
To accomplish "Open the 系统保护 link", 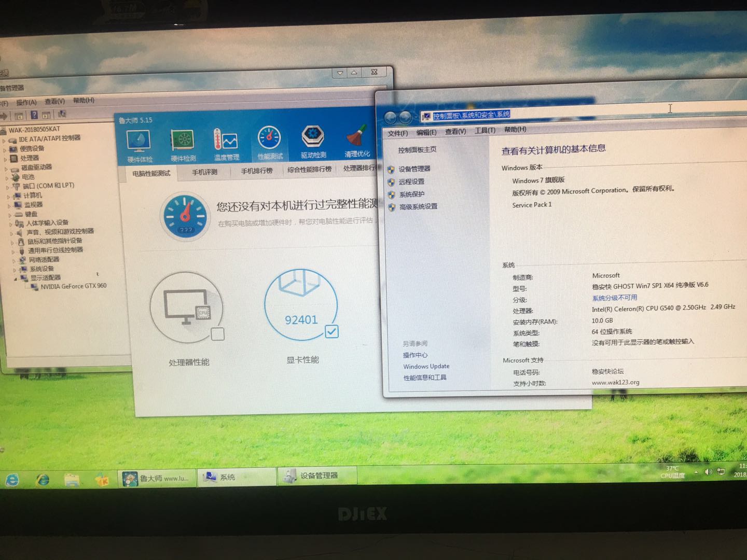I will (x=412, y=194).
